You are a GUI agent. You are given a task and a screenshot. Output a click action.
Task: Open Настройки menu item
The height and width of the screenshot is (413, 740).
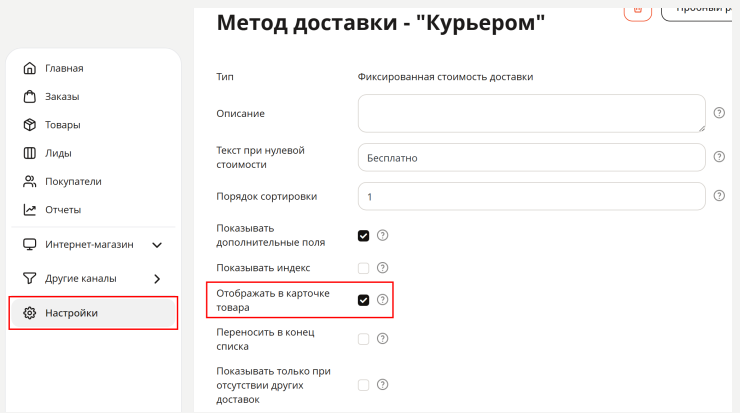tap(93, 313)
